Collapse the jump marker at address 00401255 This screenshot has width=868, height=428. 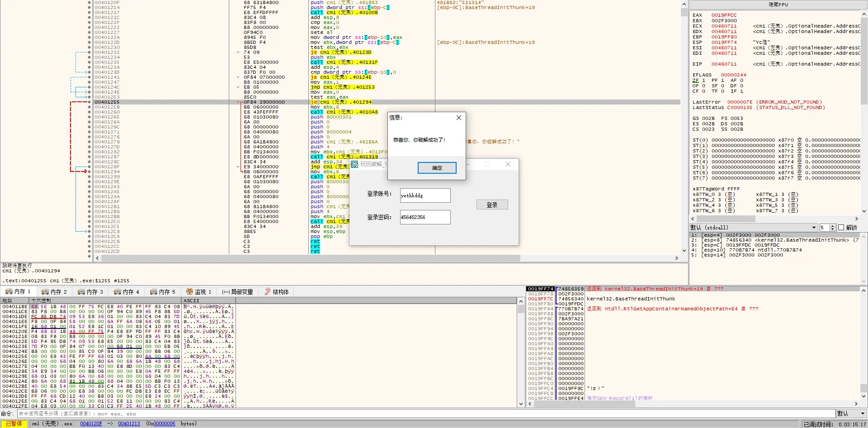(x=238, y=102)
